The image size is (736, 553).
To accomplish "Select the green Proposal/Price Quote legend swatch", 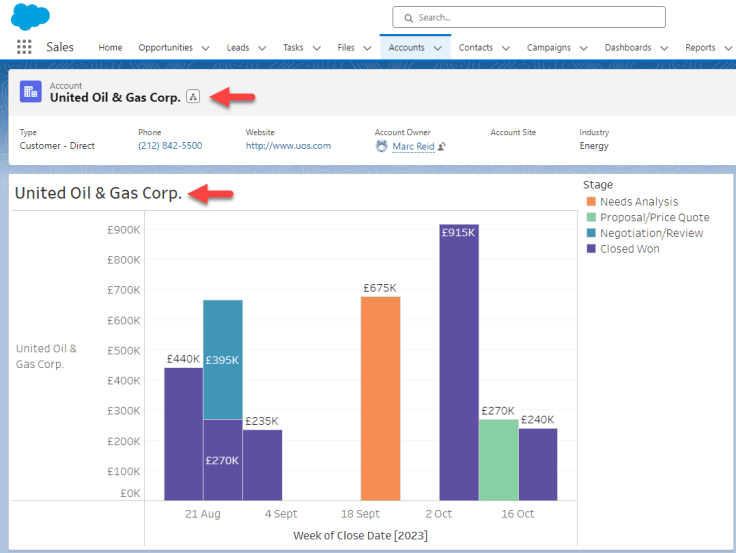I will tap(590, 217).
